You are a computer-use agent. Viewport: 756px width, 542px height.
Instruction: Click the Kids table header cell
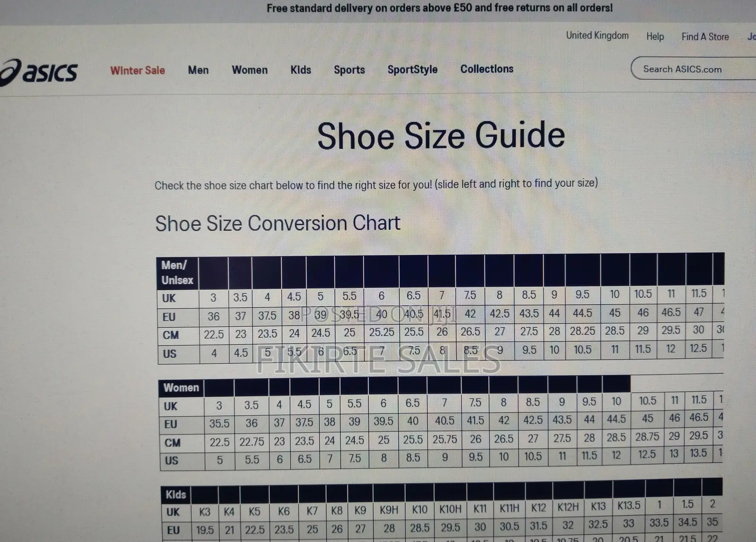[175, 495]
